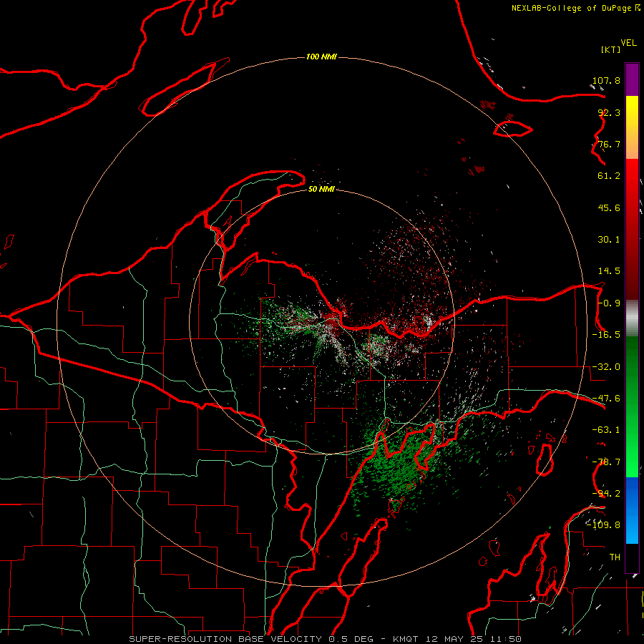Click the '100 NMI' range ring label

[321, 57]
